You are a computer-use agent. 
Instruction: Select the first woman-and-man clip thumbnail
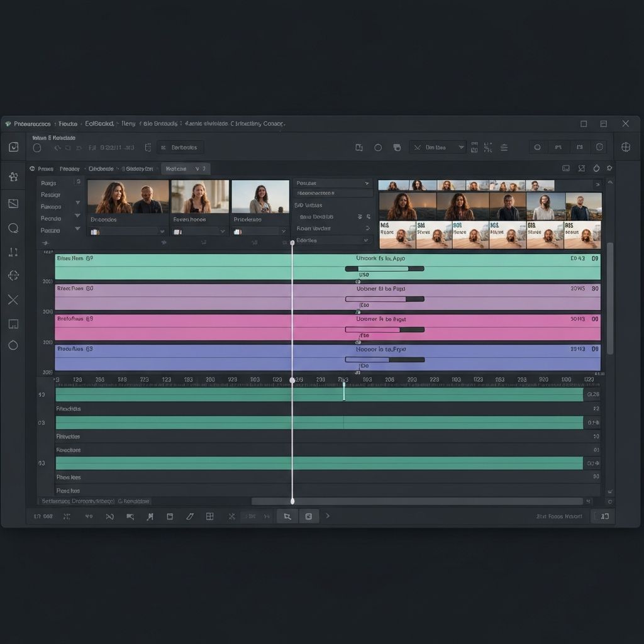pos(128,197)
